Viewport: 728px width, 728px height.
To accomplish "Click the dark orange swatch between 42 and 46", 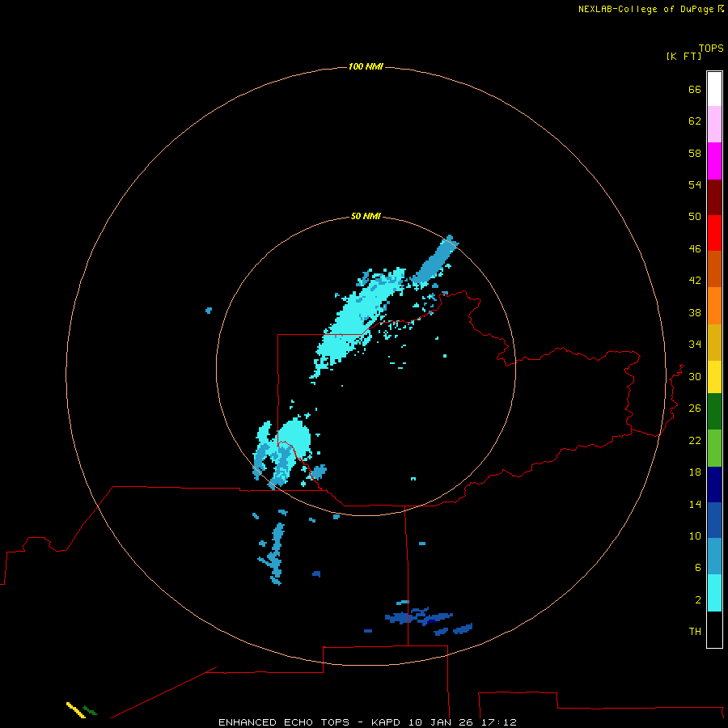I will (714, 269).
